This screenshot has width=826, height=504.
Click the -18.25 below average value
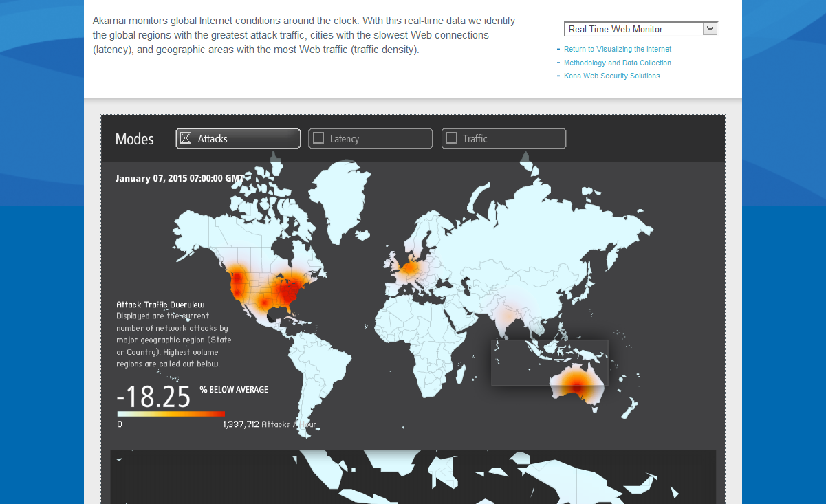tap(153, 397)
